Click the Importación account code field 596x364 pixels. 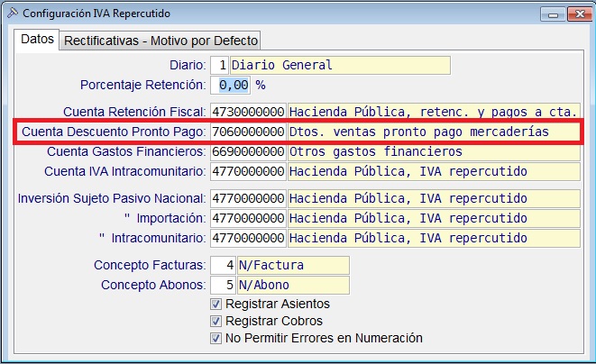pyautogui.click(x=248, y=218)
